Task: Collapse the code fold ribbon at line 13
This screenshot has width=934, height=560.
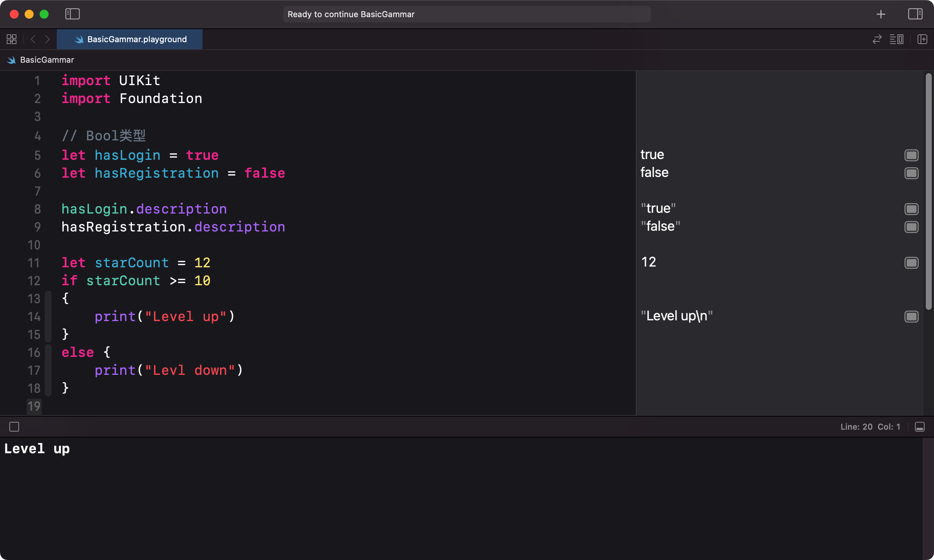Action: point(48,317)
